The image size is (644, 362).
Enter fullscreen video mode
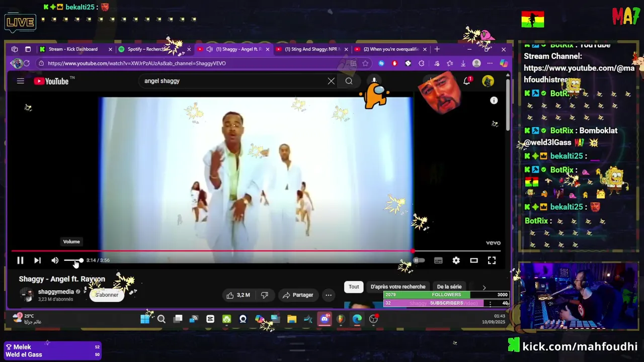pyautogui.click(x=492, y=260)
